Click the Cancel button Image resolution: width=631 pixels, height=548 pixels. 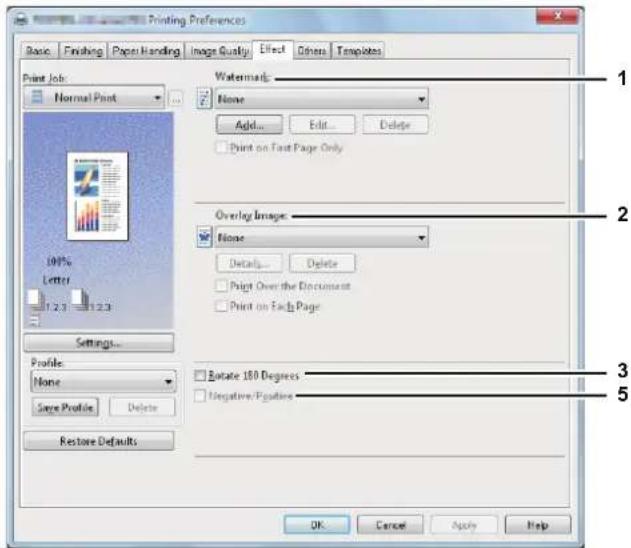pos(390,525)
